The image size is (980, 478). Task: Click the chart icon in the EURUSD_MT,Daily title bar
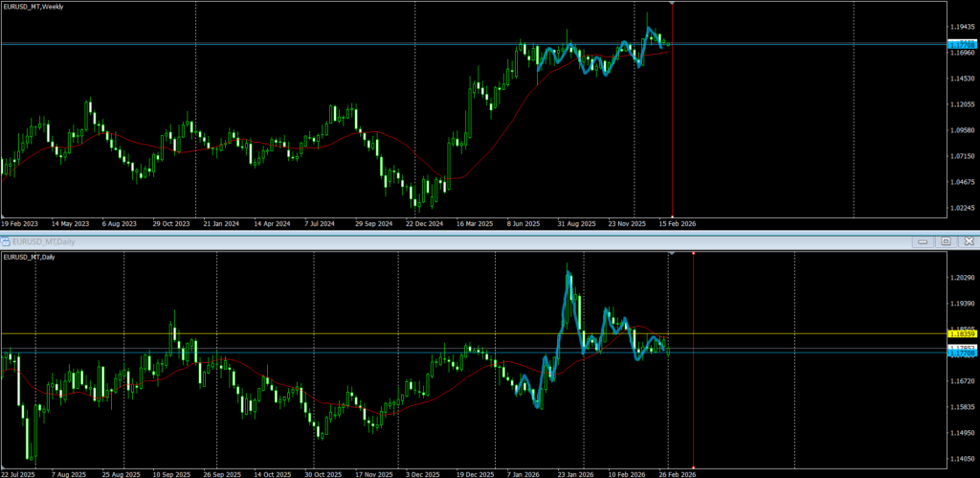[6, 241]
